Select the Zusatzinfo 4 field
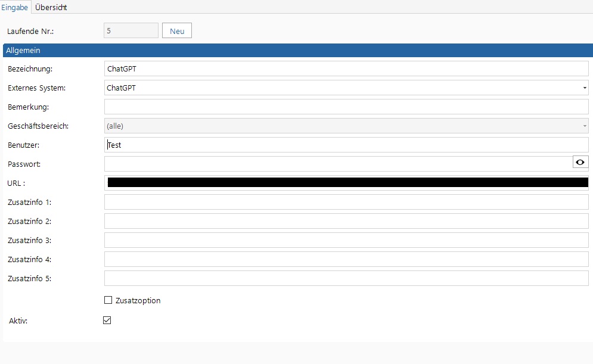This screenshot has height=364, width=593. pyautogui.click(x=346, y=259)
